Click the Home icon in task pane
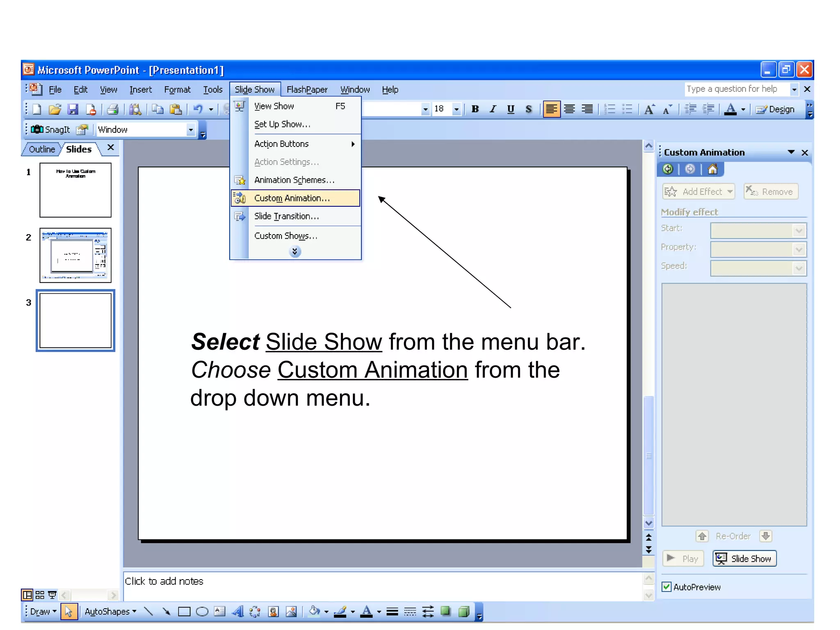840x630 pixels. pos(713,169)
